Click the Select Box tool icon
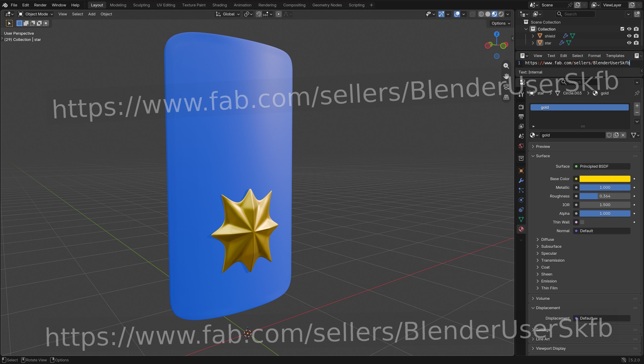The width and height of the screenshot is (644, 364). click(x=9, y=23)
